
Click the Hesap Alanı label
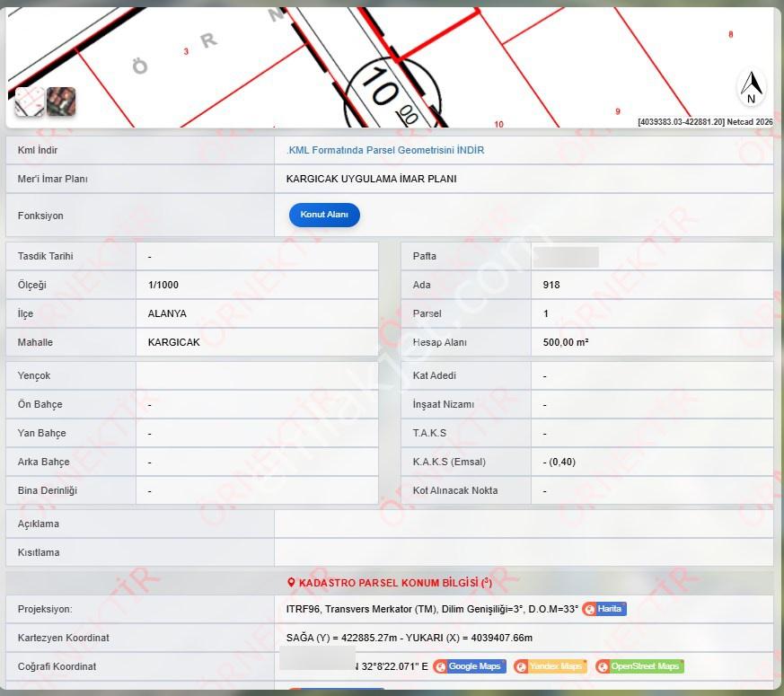click(439, 342)
